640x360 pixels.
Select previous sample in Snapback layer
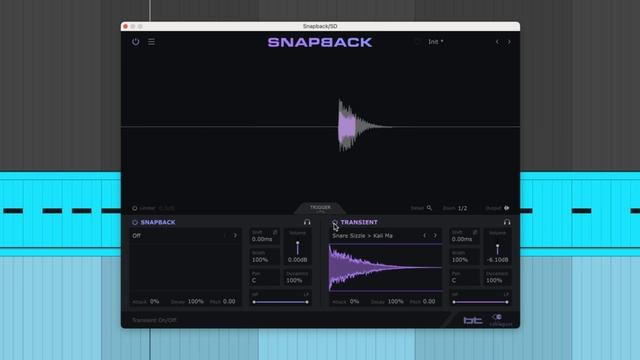click(x=225, y=236)
